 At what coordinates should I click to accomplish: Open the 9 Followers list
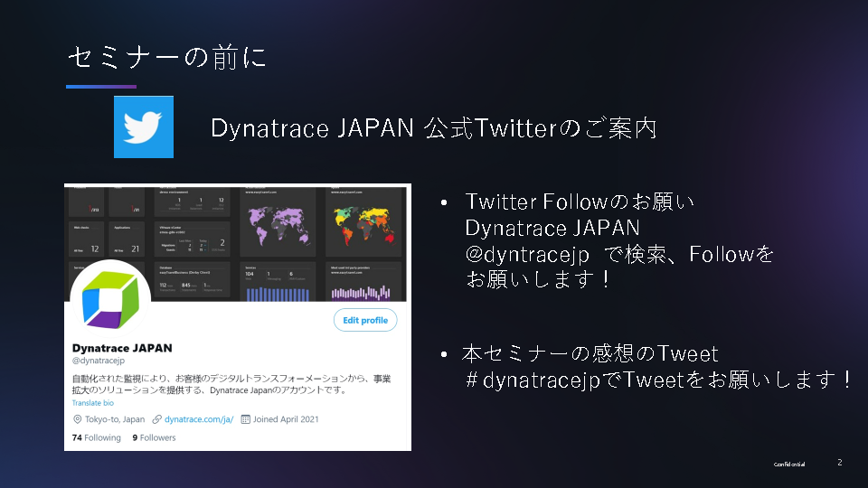pos(154,437)
